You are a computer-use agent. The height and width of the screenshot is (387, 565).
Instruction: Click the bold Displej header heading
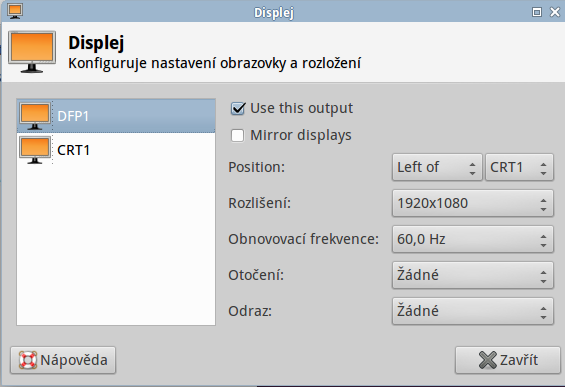pos(96,43)
